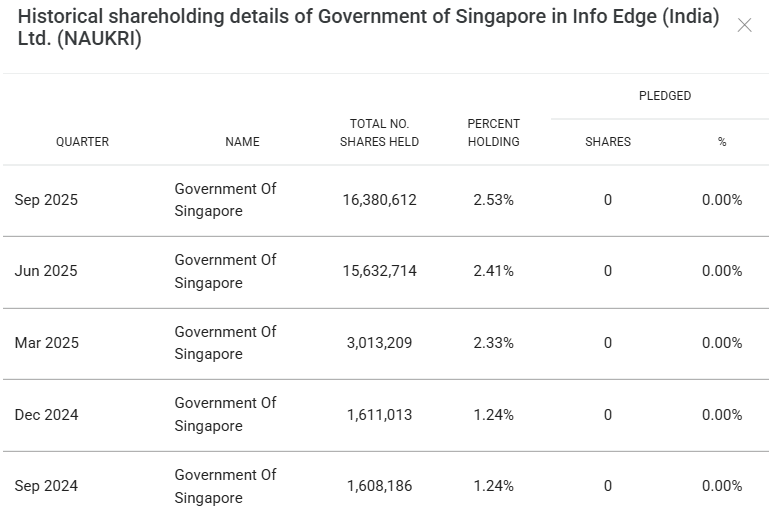Image resolution: width=771 pixels, height=514 pixels.
Task: Select the Sep 2024 quarter cell
Action: point(46,486)
